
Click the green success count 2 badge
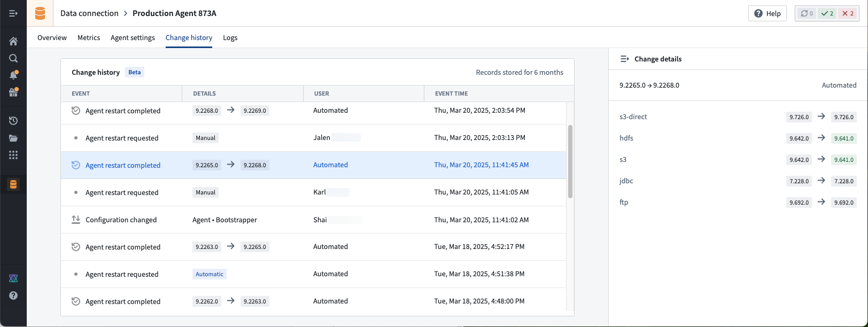(x=827, y=13)
